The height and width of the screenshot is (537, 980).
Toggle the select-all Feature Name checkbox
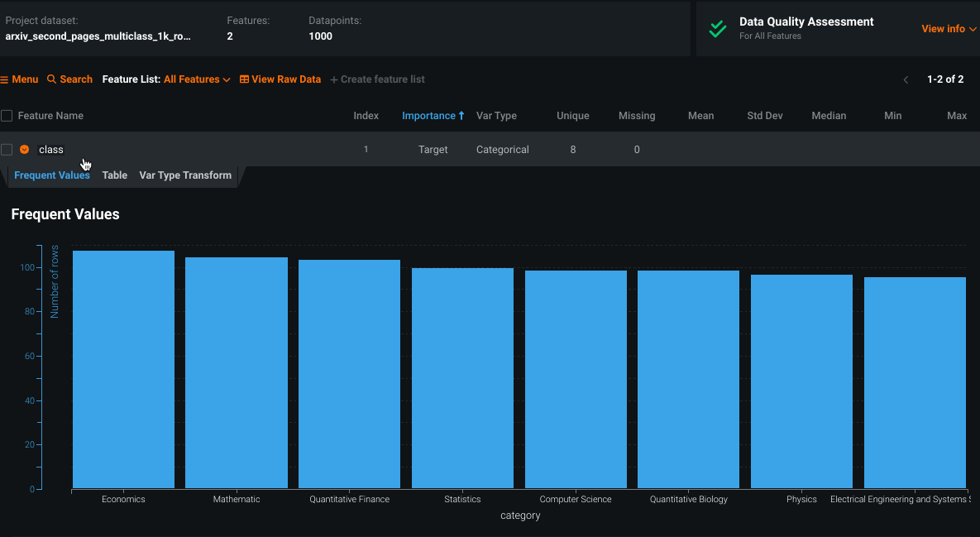tap(7, 116)
